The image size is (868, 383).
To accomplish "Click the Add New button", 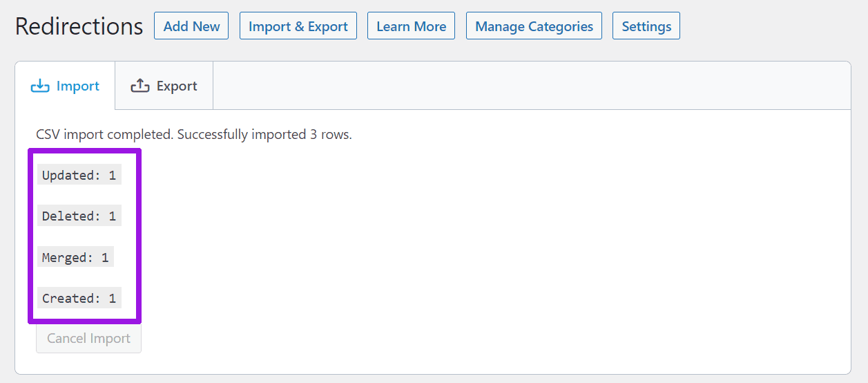I will 191,26.
